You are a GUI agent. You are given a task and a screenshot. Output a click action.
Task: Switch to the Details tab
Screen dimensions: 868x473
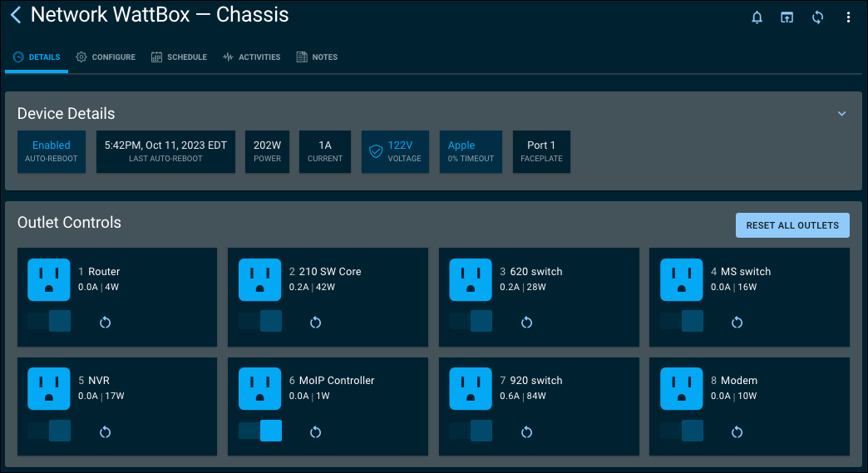pyautogui.click(x=37, y=57)
